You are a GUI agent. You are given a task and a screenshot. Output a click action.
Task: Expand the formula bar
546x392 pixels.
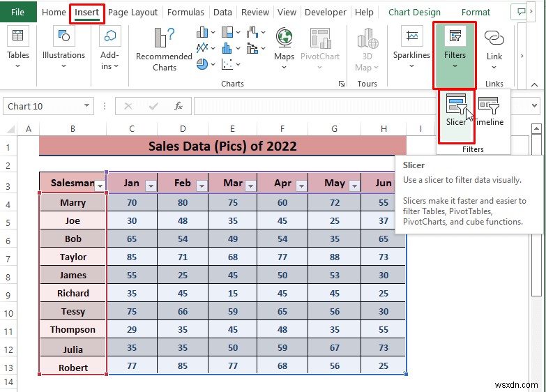coord(535,105)
